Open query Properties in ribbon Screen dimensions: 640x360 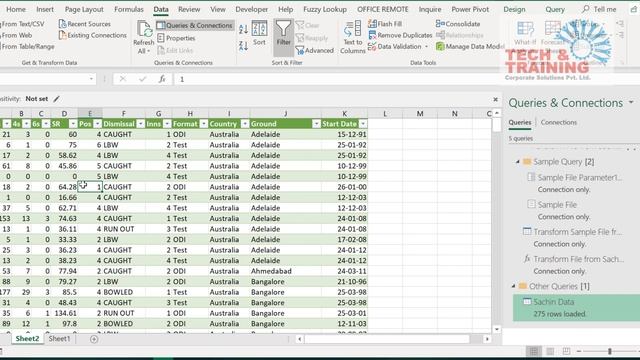176,38
